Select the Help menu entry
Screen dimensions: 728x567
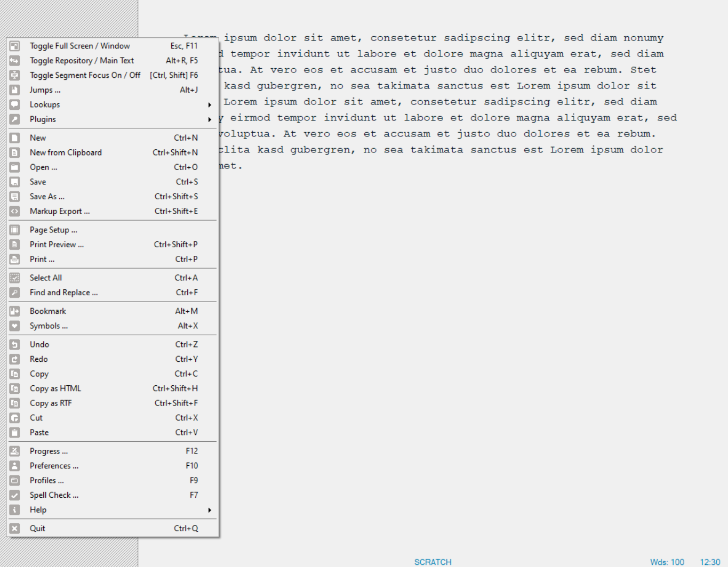click(x=113, y=509)
